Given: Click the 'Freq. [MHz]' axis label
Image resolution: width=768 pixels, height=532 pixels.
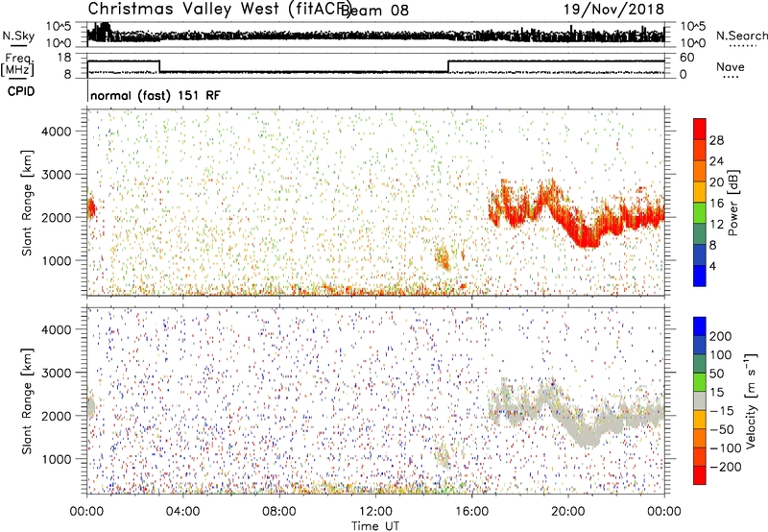Looking at the screenshot, I should (x=17, y=64).
